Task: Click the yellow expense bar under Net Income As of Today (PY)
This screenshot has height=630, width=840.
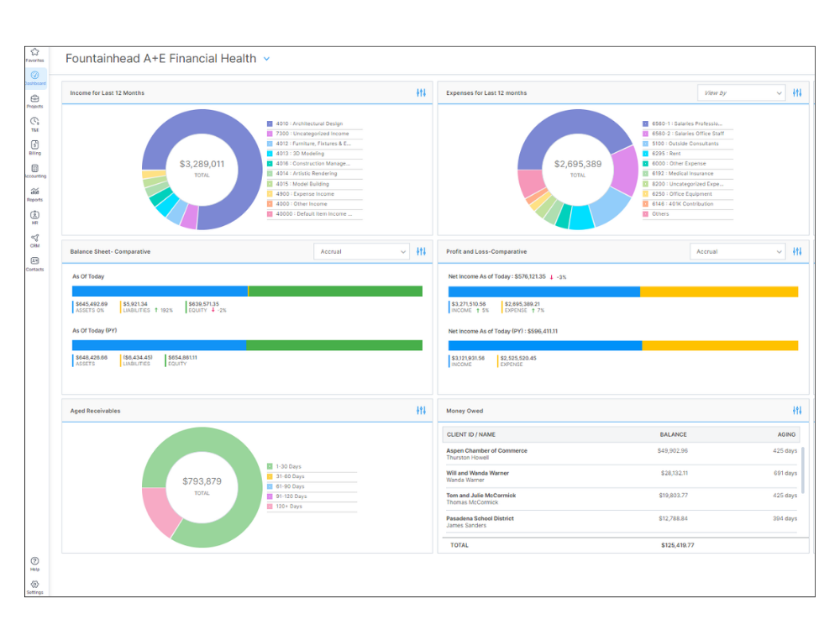Action: click(720, 345)
